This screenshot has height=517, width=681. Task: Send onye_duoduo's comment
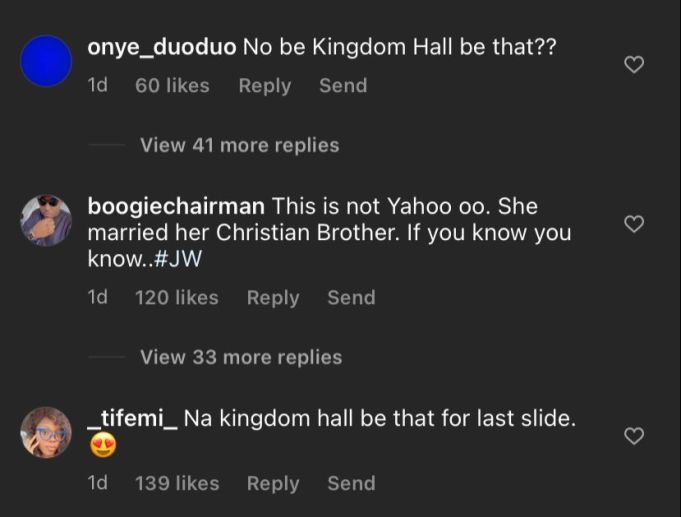pos(343,86)
